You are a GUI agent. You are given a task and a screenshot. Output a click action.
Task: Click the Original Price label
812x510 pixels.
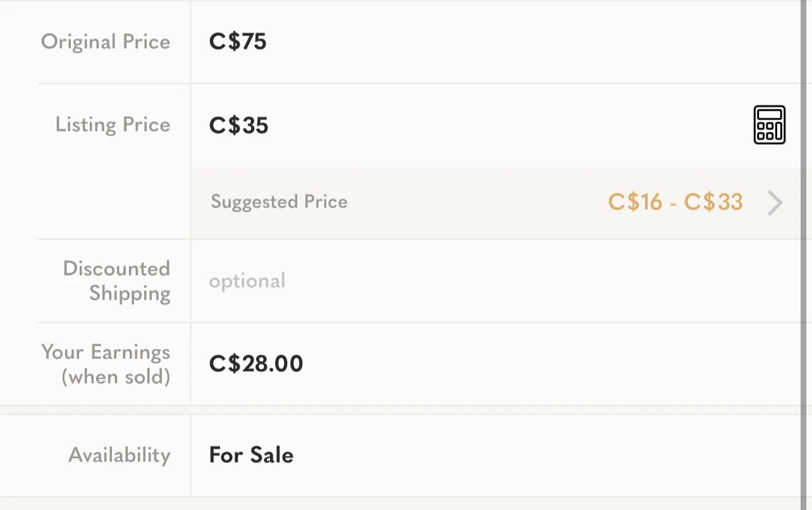(106, 42)
